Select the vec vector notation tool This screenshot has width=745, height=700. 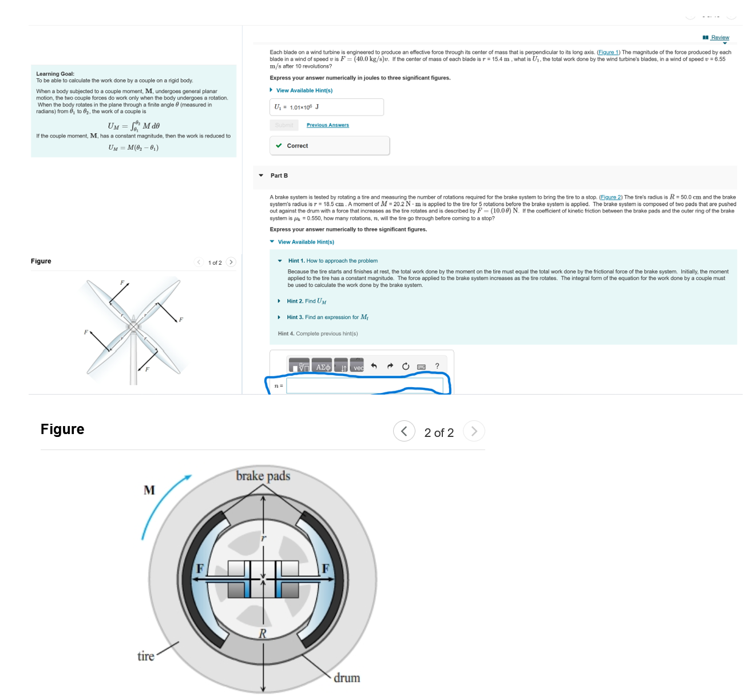[x=358, y=366]
